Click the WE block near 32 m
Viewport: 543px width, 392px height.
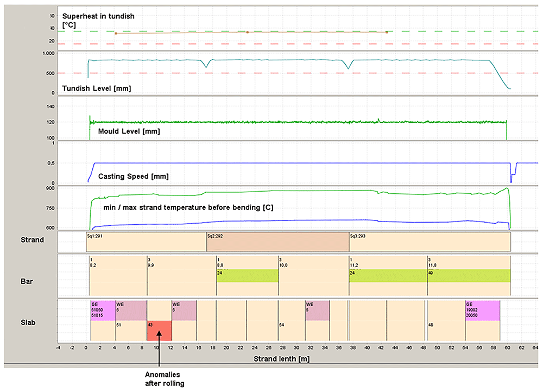pyautogui.click(x=317, y=311)
